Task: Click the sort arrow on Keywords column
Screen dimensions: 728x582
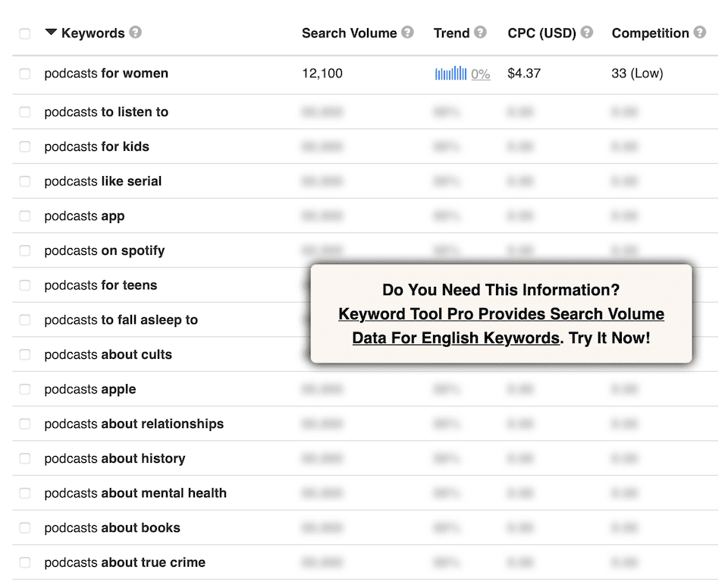Action: coord(50,33)
